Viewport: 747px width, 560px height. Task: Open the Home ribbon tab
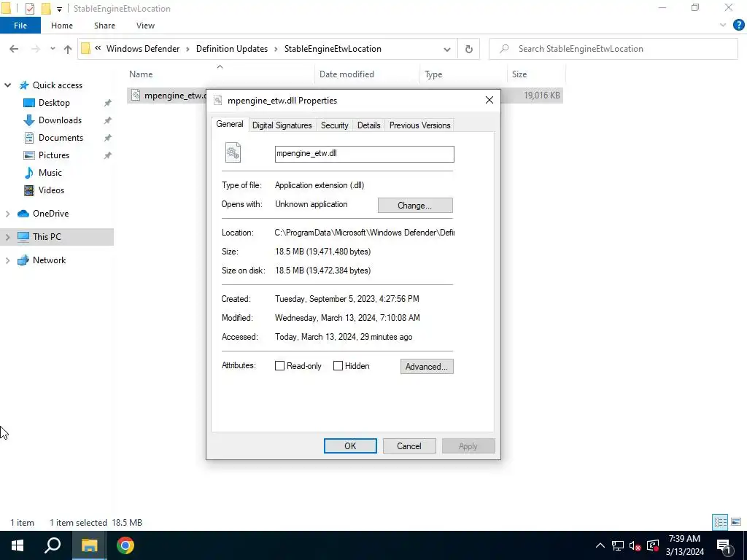[x=62, y=26]
